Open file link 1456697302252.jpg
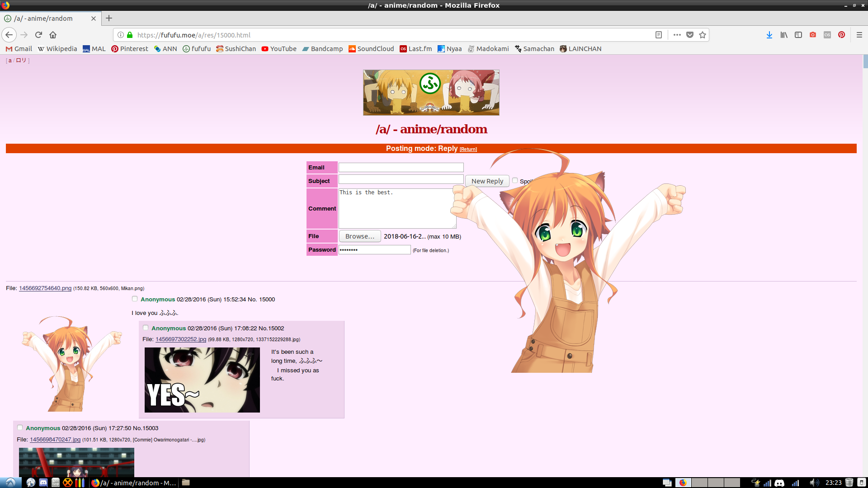 (x=181, y=339)
